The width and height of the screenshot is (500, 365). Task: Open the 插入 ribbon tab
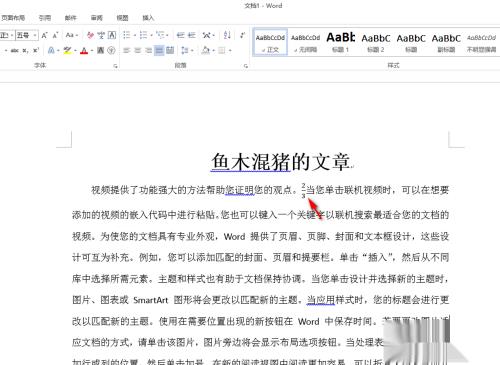tap(148, 18)
